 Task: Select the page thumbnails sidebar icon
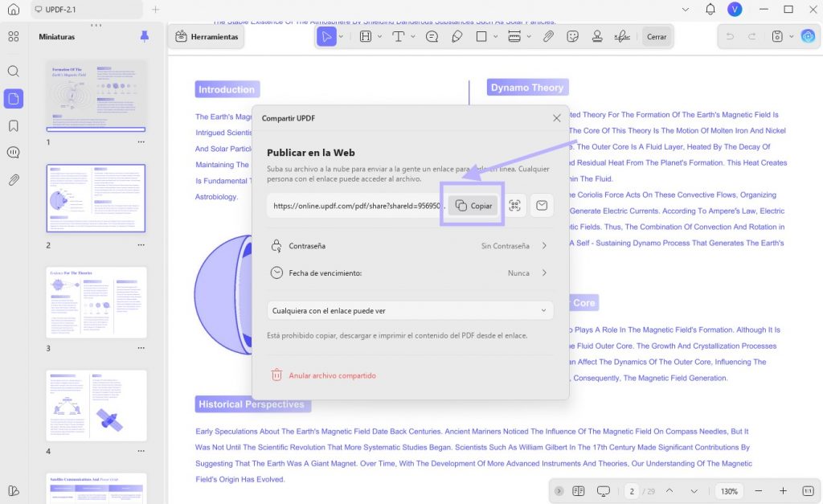[14, 99]
